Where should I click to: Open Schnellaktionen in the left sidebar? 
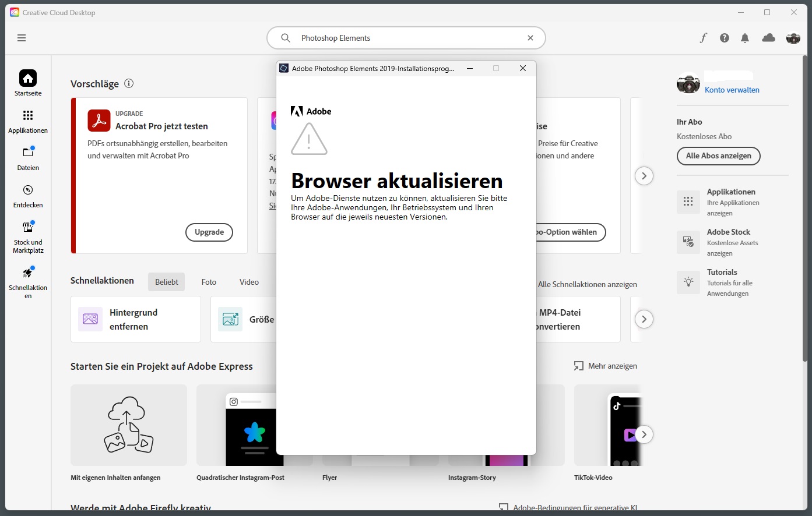click(28, 282)
